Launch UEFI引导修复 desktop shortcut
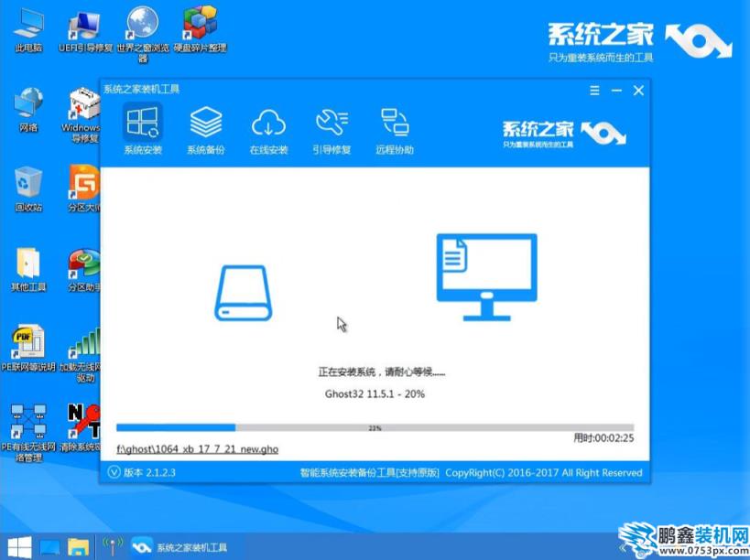The image size is (750, 560). coord(85,31)
